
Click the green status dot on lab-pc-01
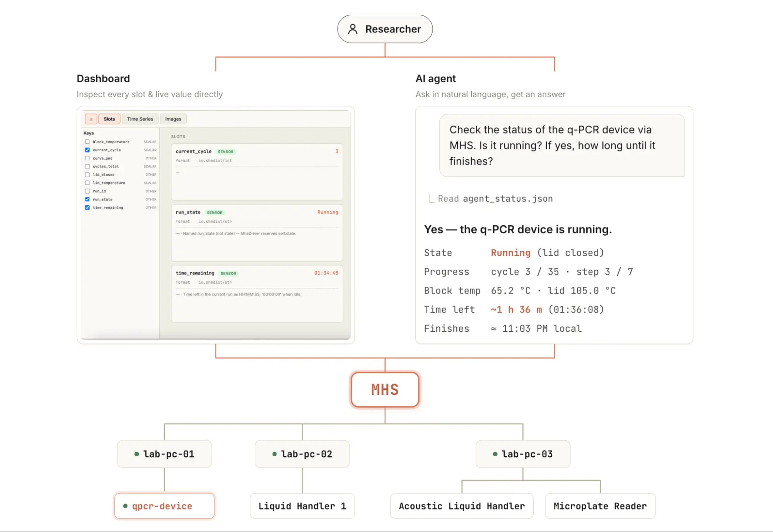point(137,454)
